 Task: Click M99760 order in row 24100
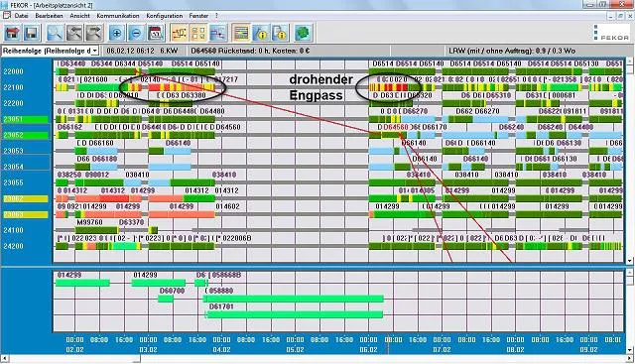pos(89,222)
